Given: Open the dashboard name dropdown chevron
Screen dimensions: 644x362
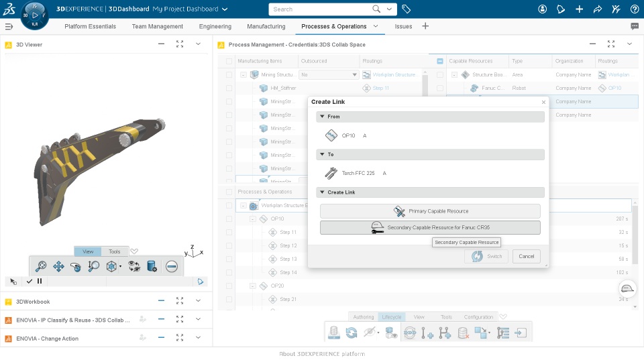Looking at the screenshot, I should point(225,9).
